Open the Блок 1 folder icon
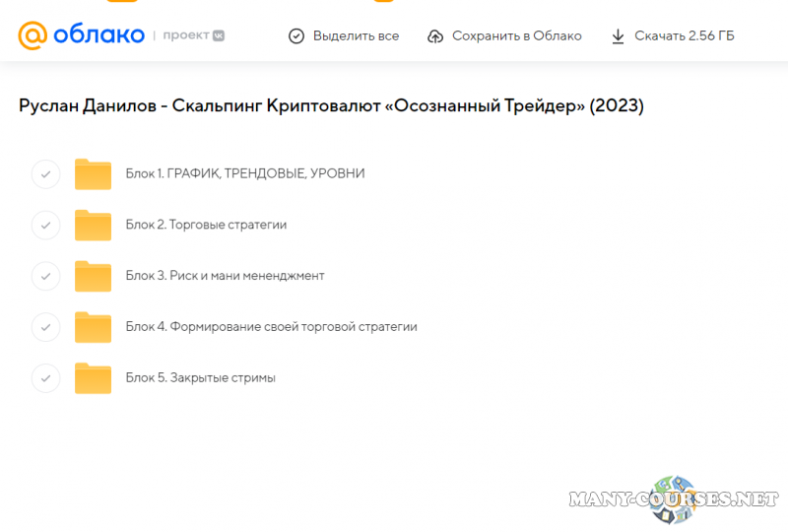This screenshot has height=532, width=788. 94,174
